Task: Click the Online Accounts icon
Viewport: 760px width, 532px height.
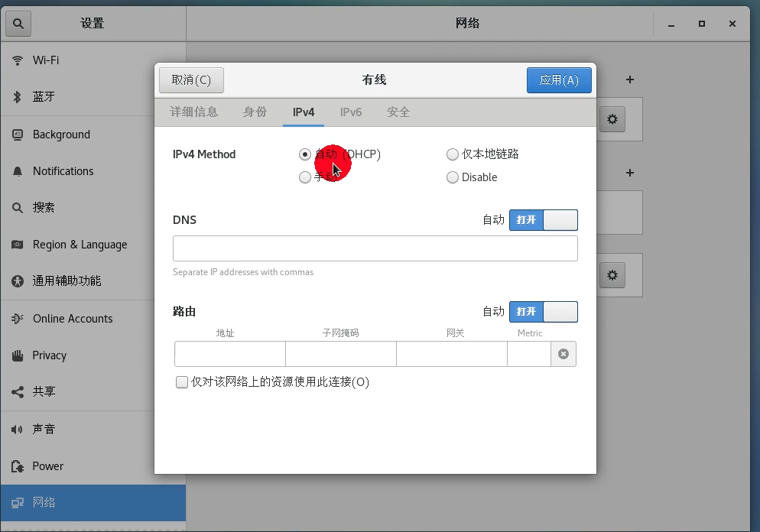Action: pos(18,318)
